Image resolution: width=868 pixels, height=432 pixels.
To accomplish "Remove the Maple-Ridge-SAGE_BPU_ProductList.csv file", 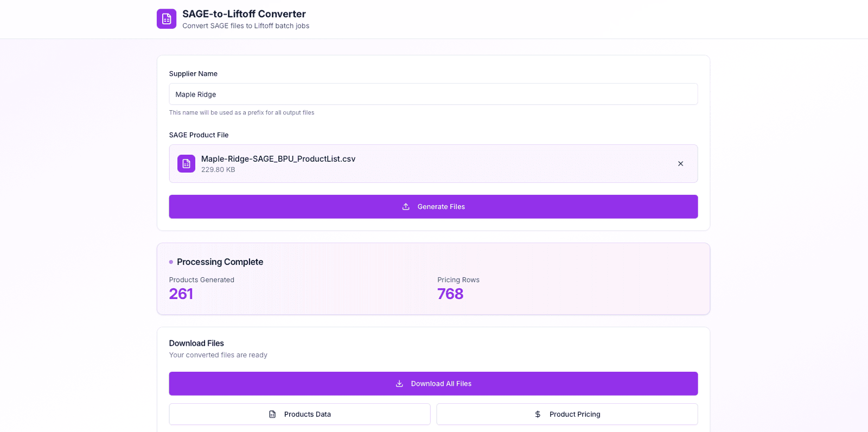I will point(680,163).
